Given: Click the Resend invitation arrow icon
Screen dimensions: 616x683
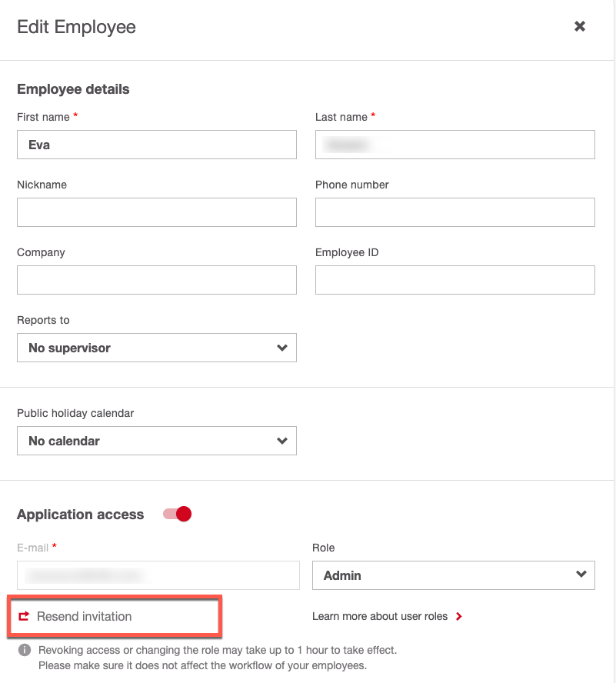Looking at the screenshot, I should (x=24, y=616).
